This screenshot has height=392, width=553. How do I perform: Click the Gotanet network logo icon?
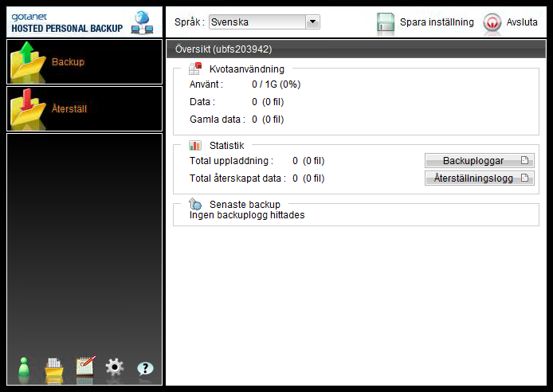pyautogui.click(x=142, y=22)
